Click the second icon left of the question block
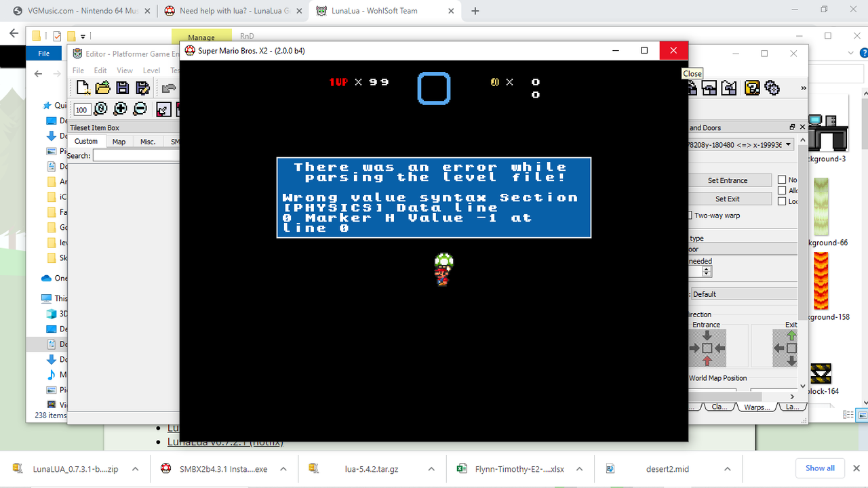The image size is (868, 488). coord(710,87)
